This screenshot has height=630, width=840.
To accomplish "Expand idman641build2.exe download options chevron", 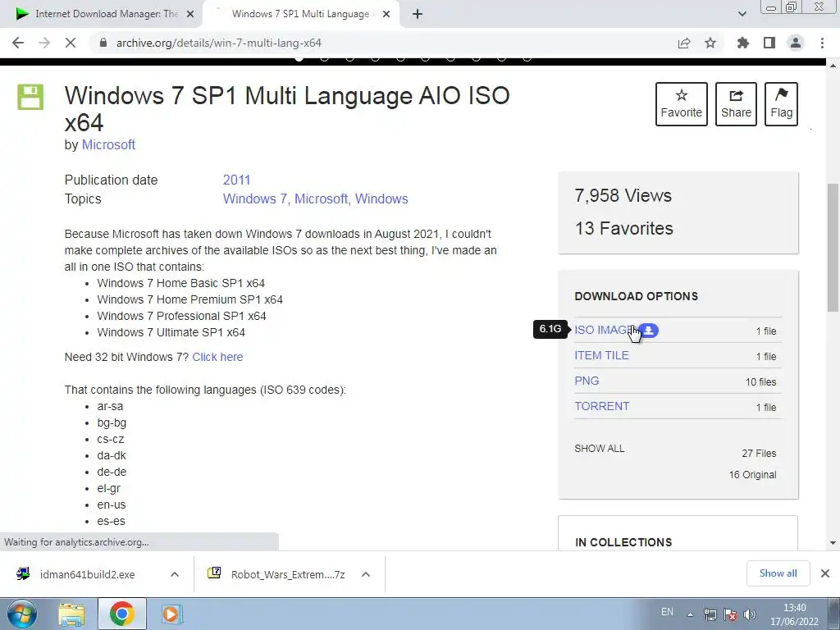I will 175,574.
